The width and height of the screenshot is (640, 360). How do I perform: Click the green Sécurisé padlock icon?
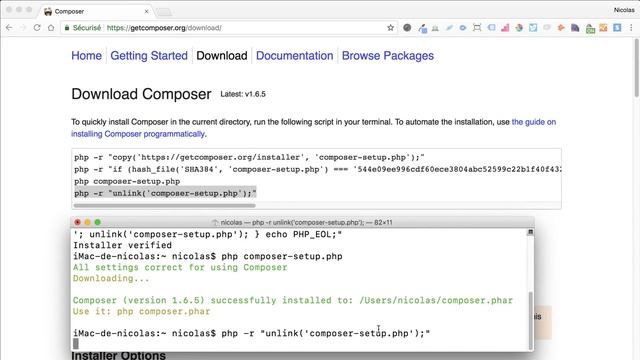point(67,28)
